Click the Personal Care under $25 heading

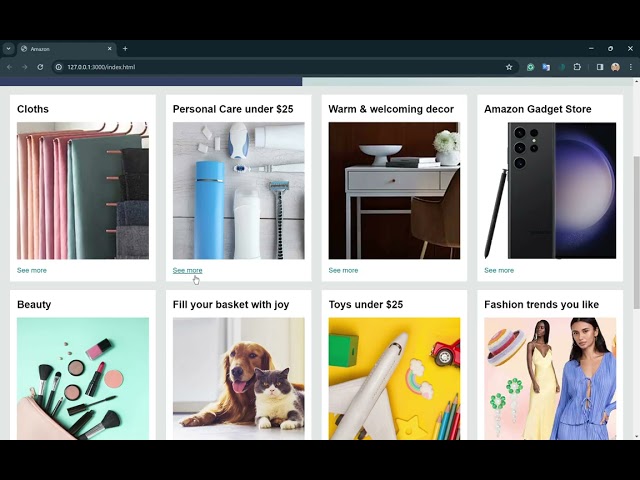[233, 109]
